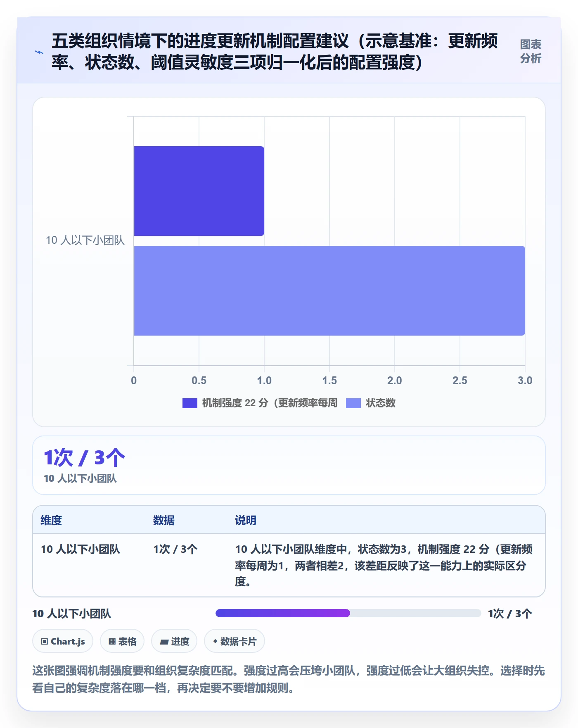Click the 图表分析 label in the header
Image resolution: width=578 pixels, height=728 pixels.
coord(530,51)
